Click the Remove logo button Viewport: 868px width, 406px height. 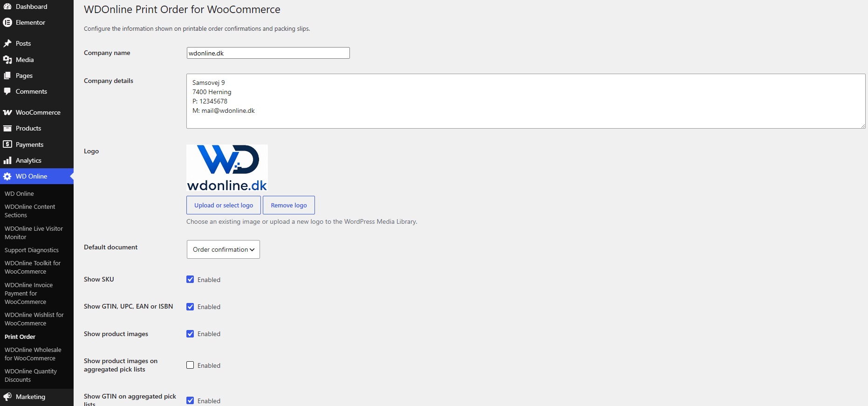pyautogui.click(x=289, y=205)
